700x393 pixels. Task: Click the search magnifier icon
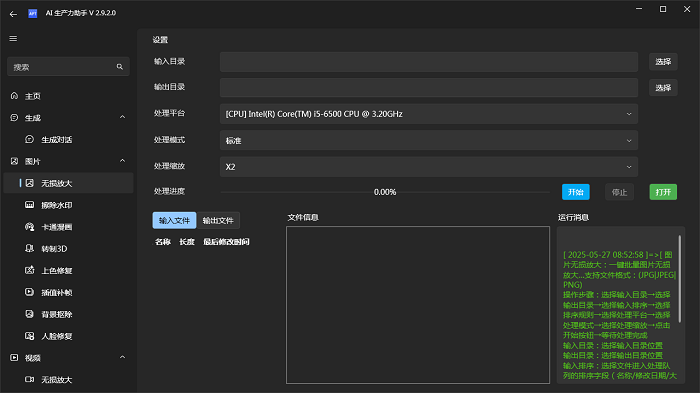click(120, 67)
